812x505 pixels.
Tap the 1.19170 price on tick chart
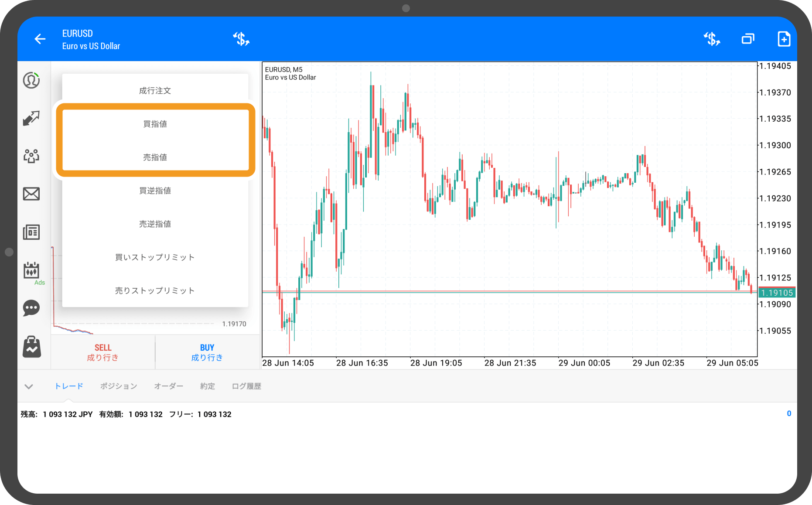234,324
